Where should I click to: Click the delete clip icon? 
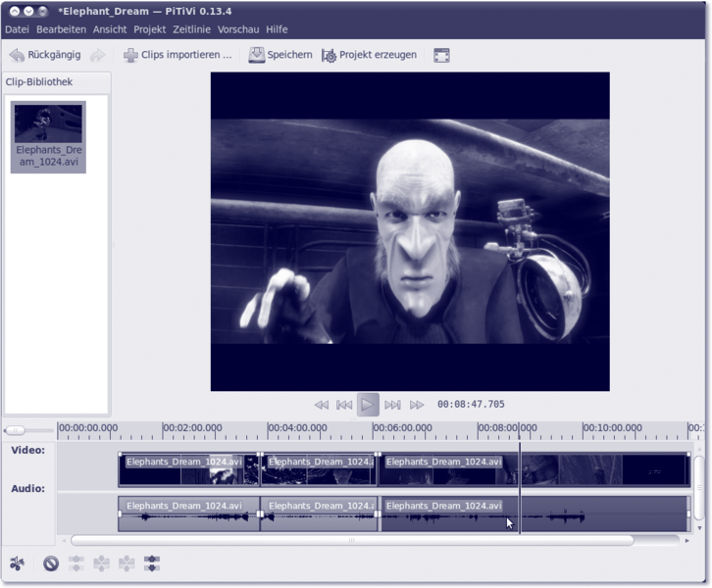click(x=51, y=563)
